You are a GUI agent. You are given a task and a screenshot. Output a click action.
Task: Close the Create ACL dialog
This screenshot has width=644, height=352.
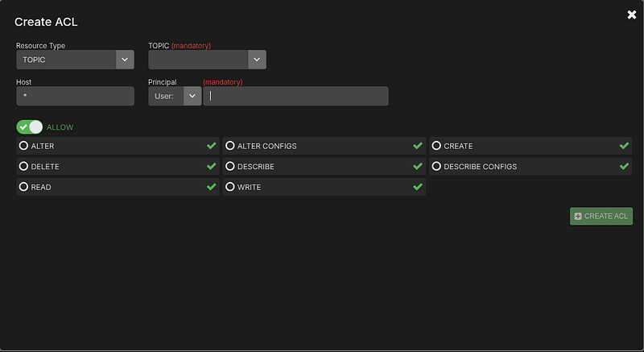[x=631, y=14]
